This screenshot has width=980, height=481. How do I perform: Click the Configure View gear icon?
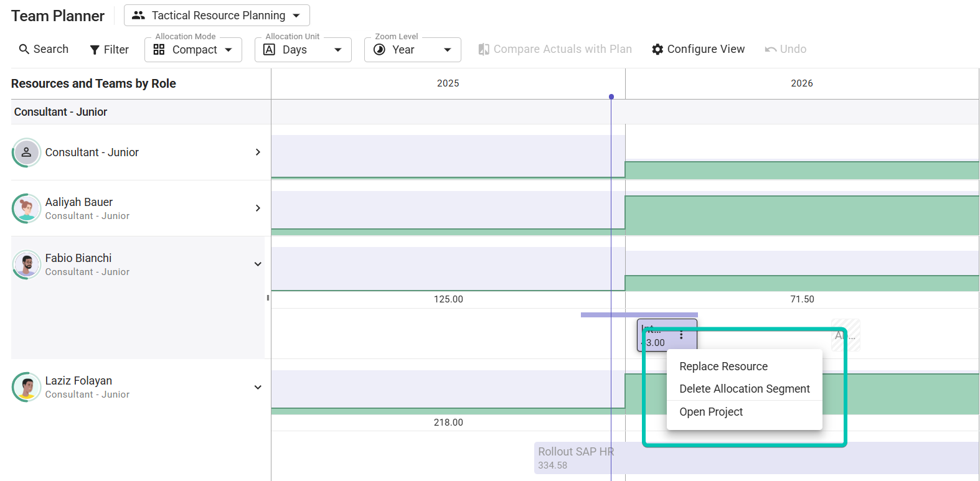click(657, 49)
